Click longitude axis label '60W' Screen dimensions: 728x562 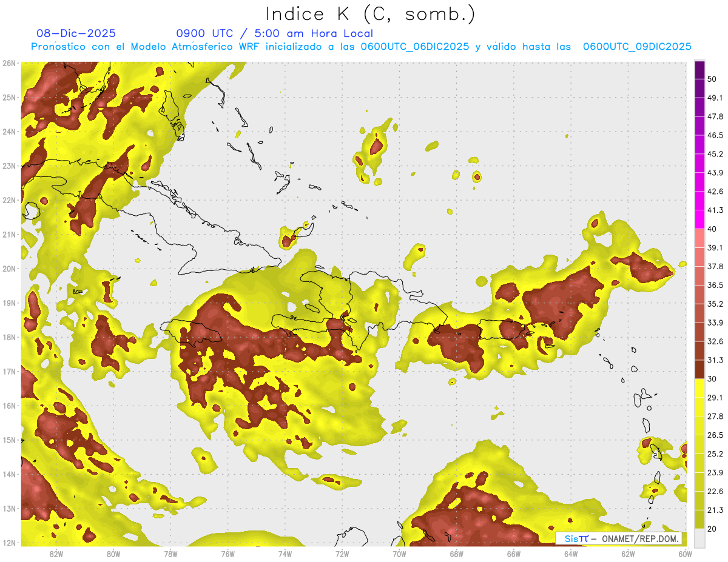[x=685, y=554]
